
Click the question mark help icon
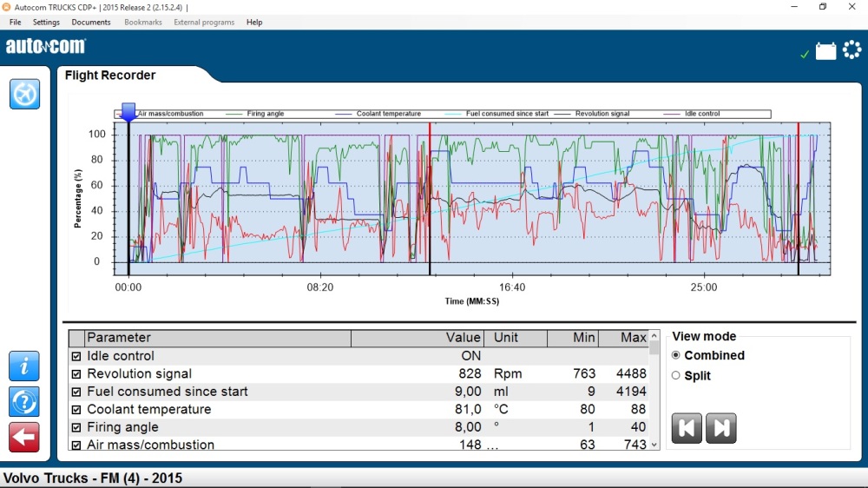(x=24, y=402)
